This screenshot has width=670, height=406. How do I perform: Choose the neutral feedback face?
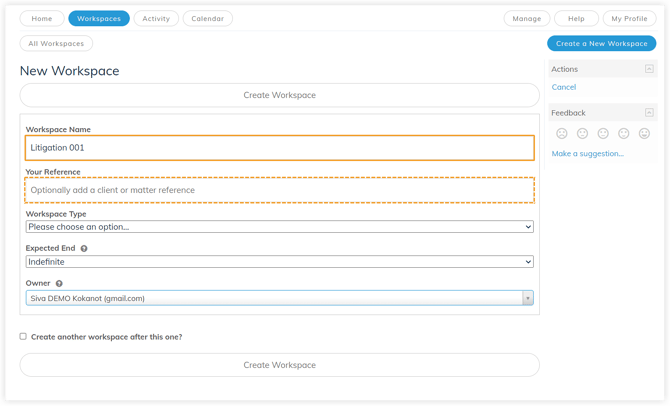[x=603, y=134]
